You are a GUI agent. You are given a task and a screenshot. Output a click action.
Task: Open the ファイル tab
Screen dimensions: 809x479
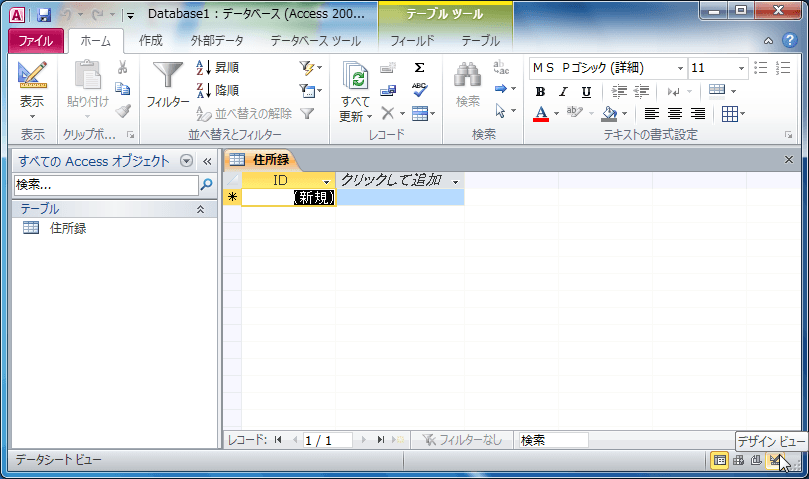pos(36,41)
